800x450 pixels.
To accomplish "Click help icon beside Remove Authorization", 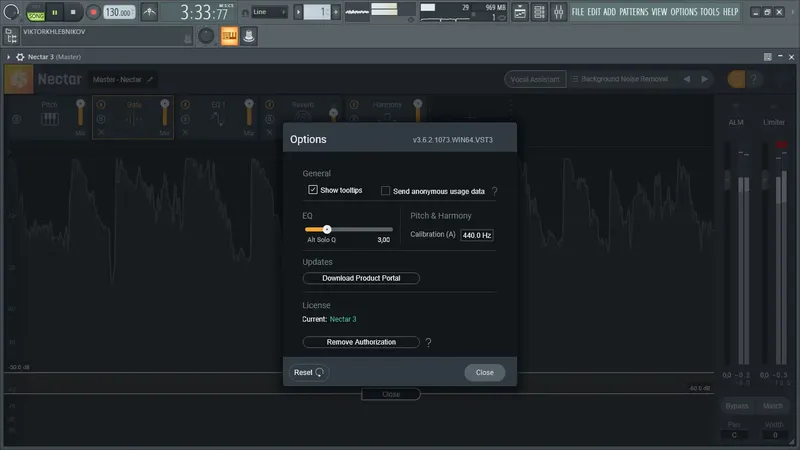I will click(428, 342).
